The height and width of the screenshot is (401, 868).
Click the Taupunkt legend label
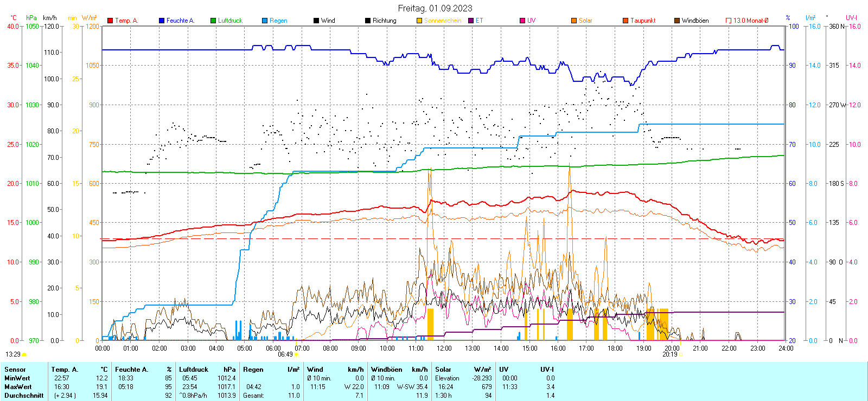click(643, 21)
